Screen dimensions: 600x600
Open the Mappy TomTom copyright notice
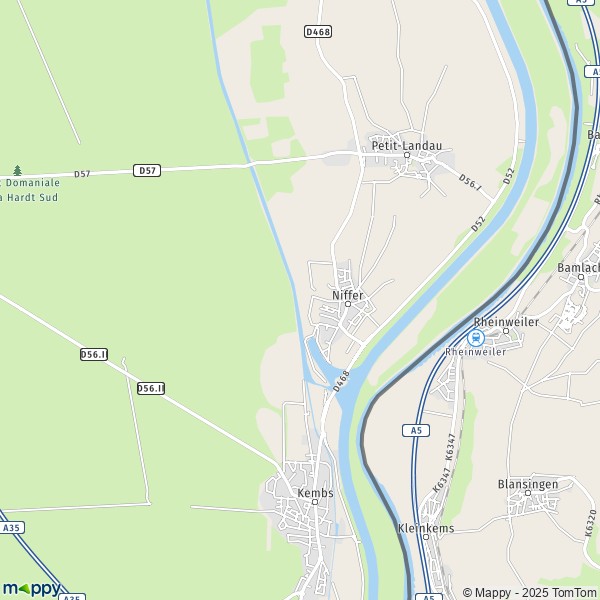tap(529, 593)
